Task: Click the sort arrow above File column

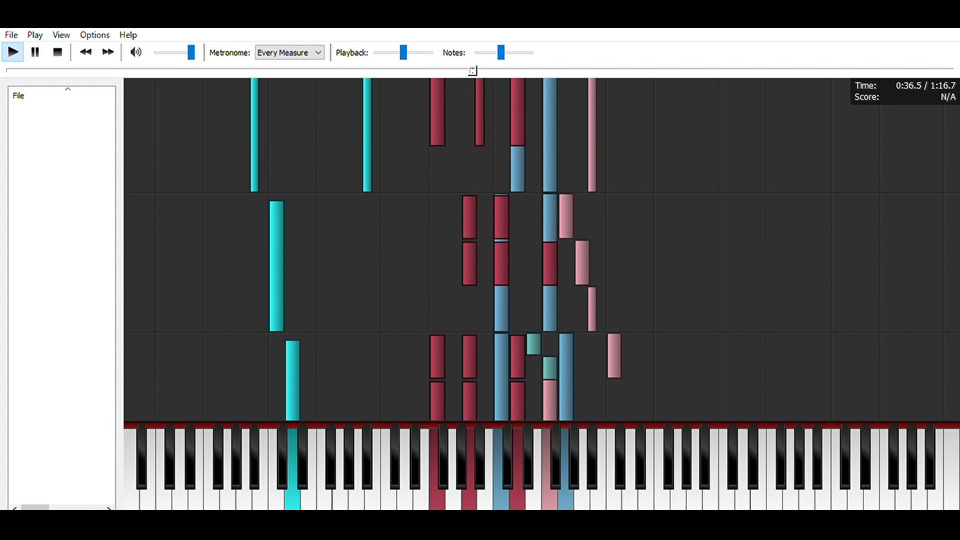Action: 68,89
